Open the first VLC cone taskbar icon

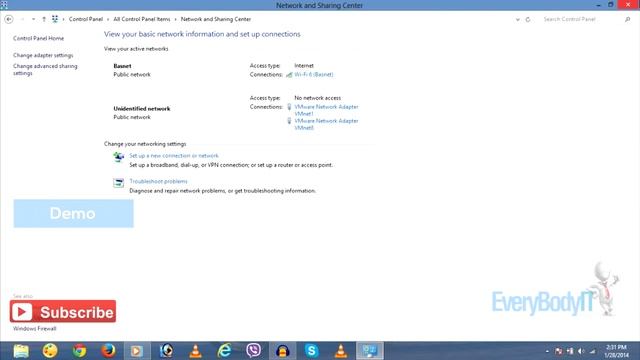pos(196,351)
